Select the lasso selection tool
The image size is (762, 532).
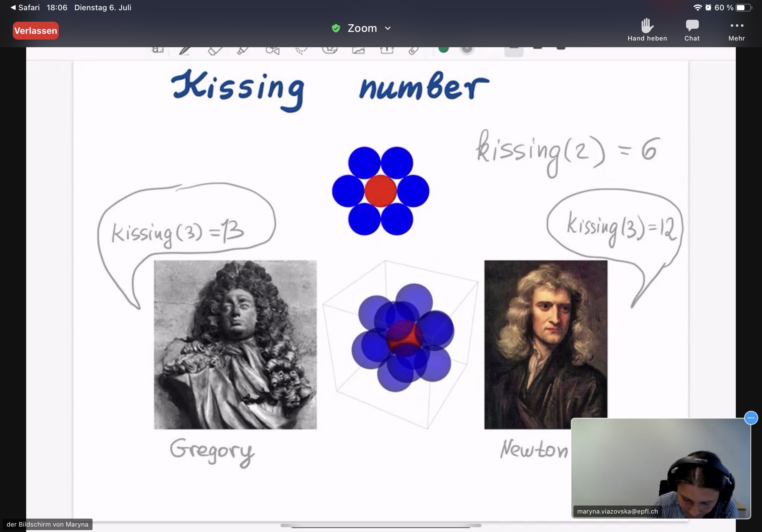click(301, 50)
